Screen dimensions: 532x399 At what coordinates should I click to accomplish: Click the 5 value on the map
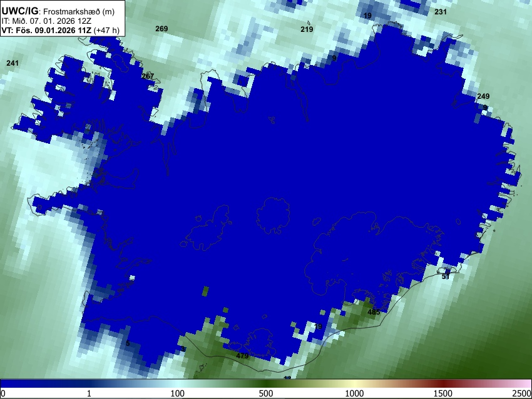pos(128,343)
